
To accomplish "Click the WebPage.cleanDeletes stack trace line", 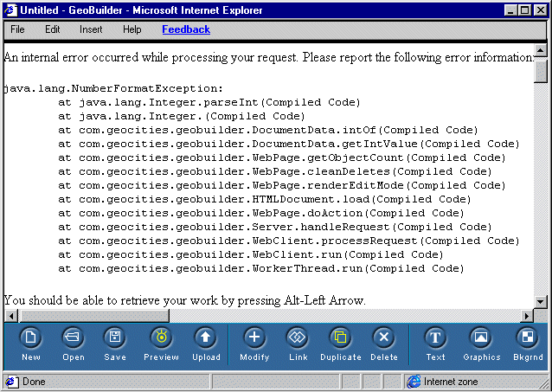I will (275, 172).
